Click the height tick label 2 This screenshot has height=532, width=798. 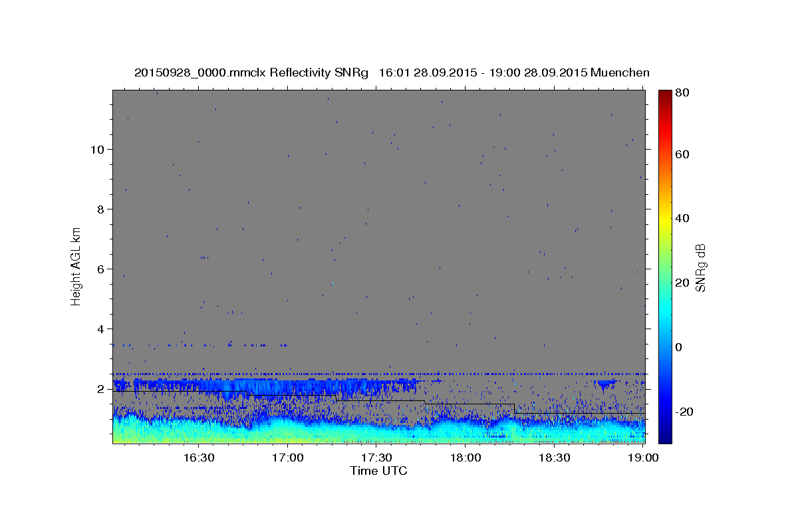[101, 389]
